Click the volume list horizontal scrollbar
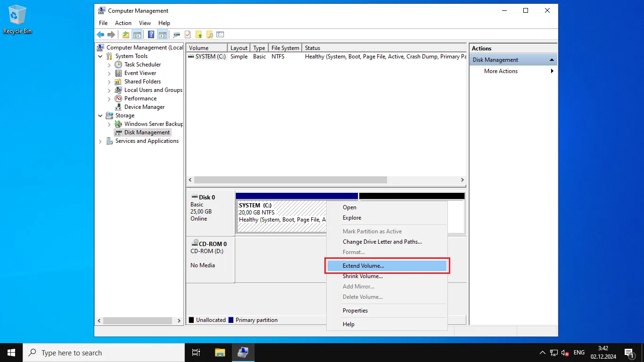The image size is (644, 362). point(290,180)
